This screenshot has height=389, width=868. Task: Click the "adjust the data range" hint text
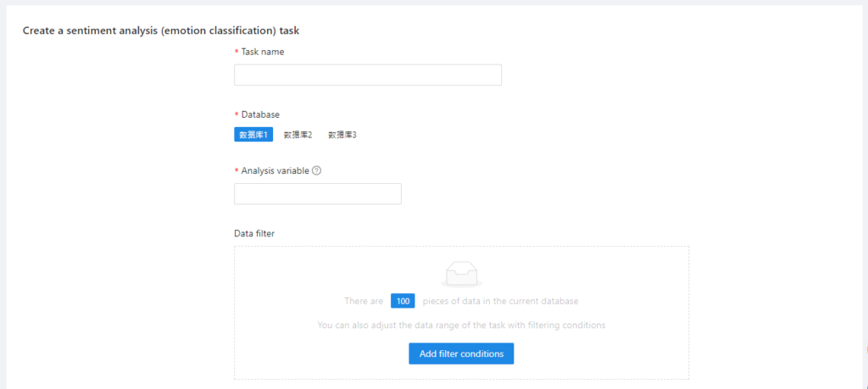(x=461, y=325)
